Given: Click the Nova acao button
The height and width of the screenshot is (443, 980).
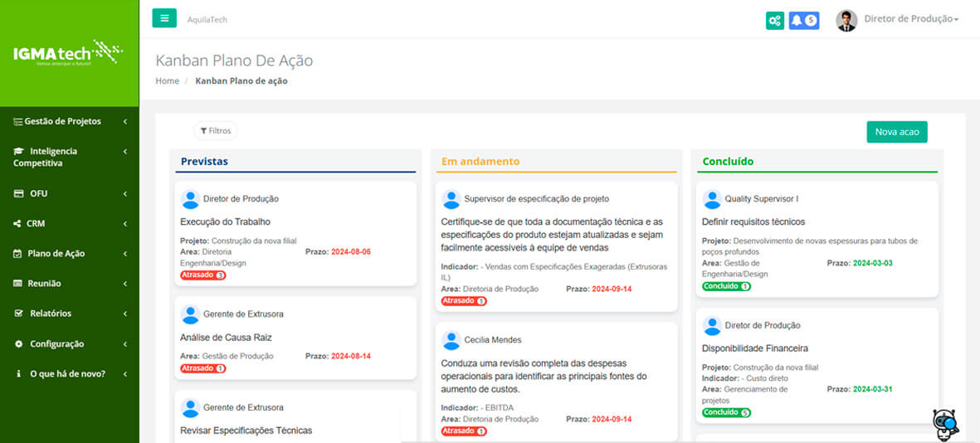Looking at the screenshot, I should tap(897, 132).
